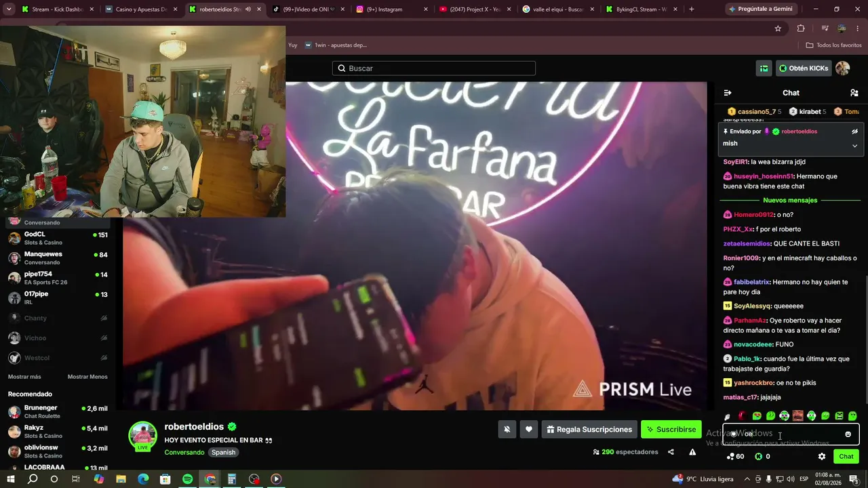Mute the robertoeldios tab audio icon

[x=248, y=9]
